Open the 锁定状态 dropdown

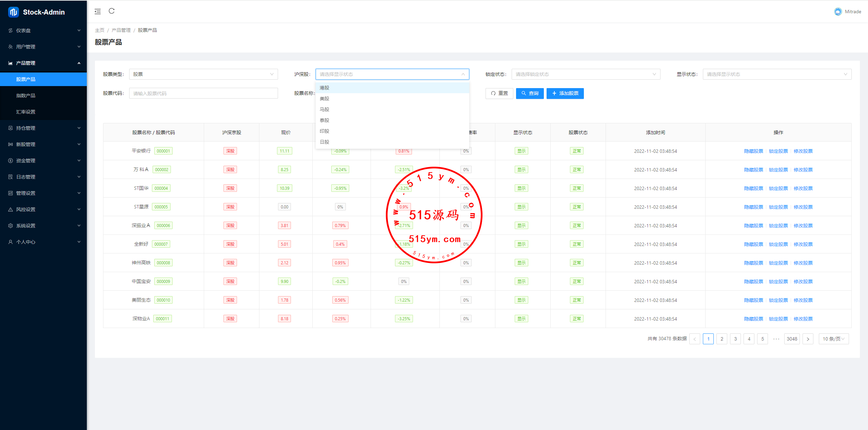(586, 74)
